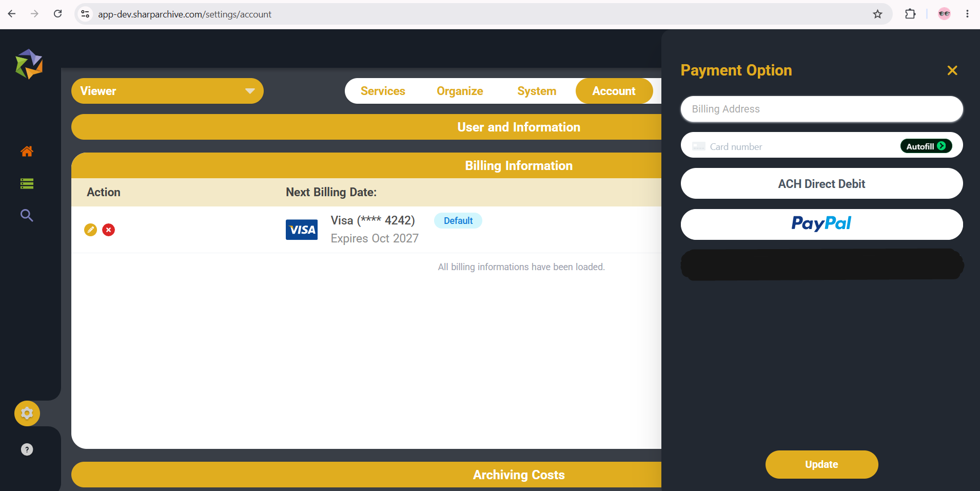980x491 pixels.
Task: Switch to the System tab
Action: (537, 91)
